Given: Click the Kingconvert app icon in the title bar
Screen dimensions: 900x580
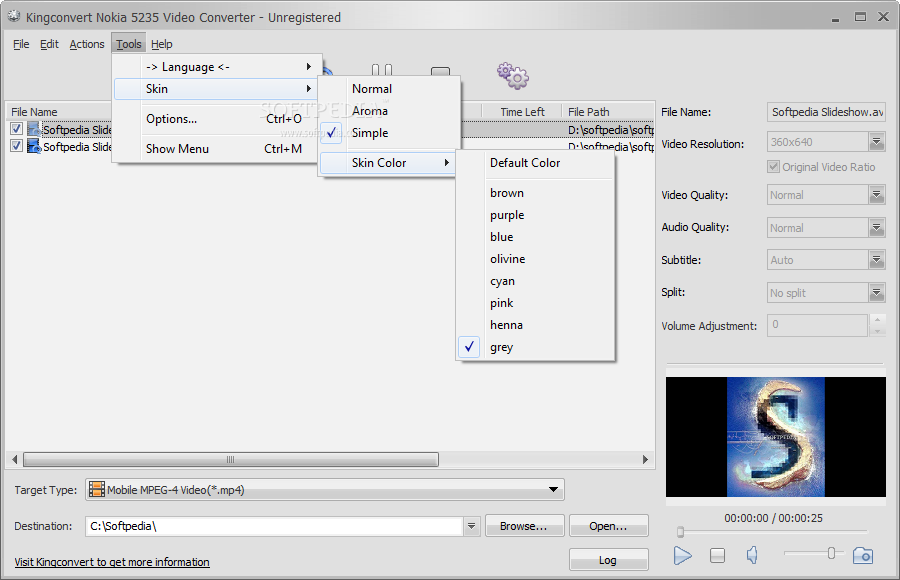Looking at the screenshot, I should pyautogui.click(x=14, y=16).
